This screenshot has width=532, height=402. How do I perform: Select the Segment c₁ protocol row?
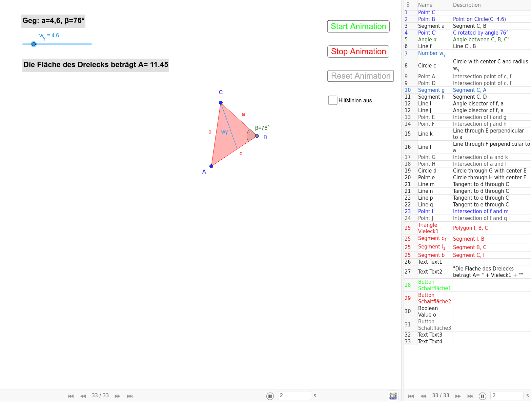click(467, 239)
